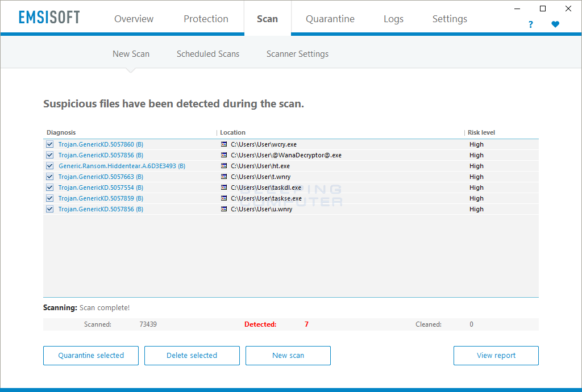The height and width of the screenshot is (392, 582).
Task: Uncheck the t.wnry detection checkbox
Action: click(50, 177)
